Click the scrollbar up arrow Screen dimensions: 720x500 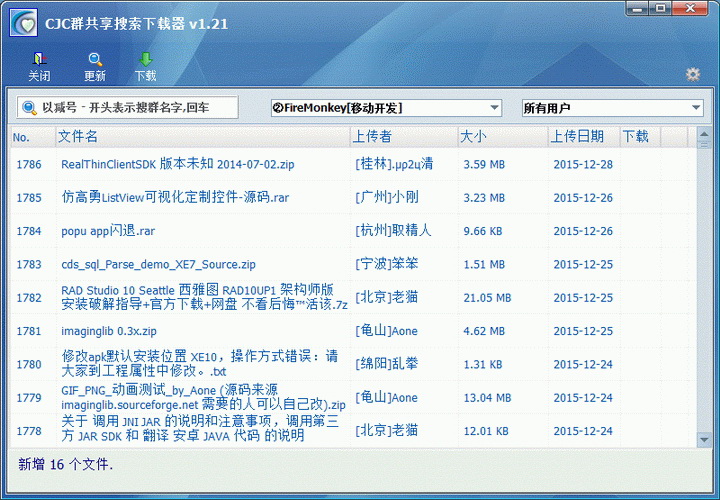[704, 135]
